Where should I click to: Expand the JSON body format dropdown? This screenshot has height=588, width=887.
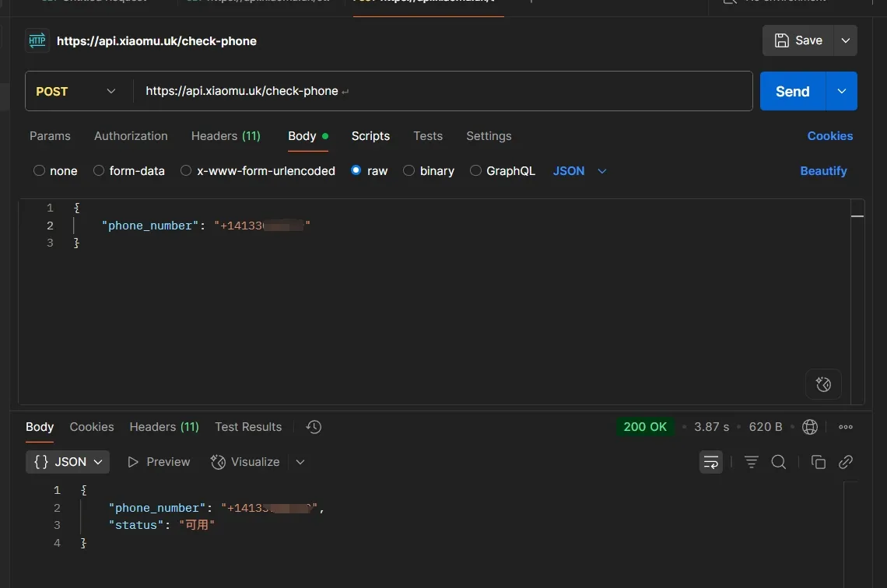pyautogui.click(x=580, y=171)
